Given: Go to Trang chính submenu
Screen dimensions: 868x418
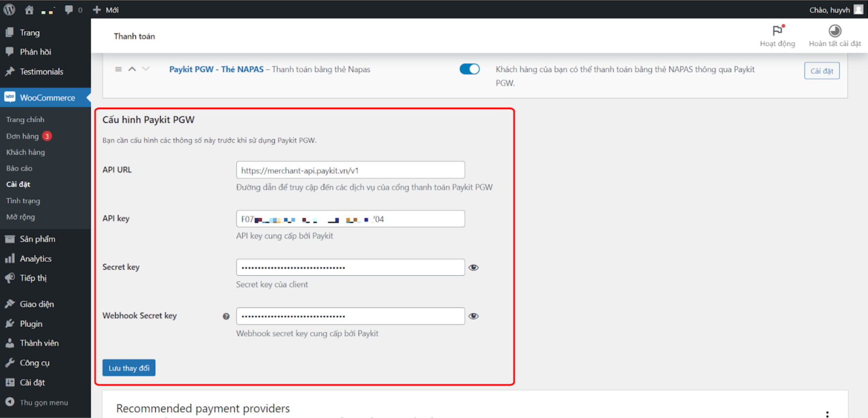Looking at the screenshot, I should (x=25, y=120).
